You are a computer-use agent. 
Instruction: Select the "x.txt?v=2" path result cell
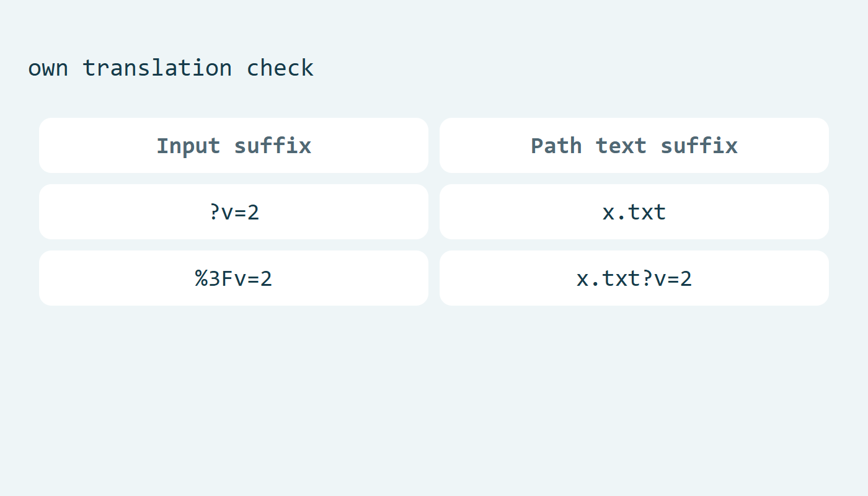pyautogui.click(x=634, y=278)
